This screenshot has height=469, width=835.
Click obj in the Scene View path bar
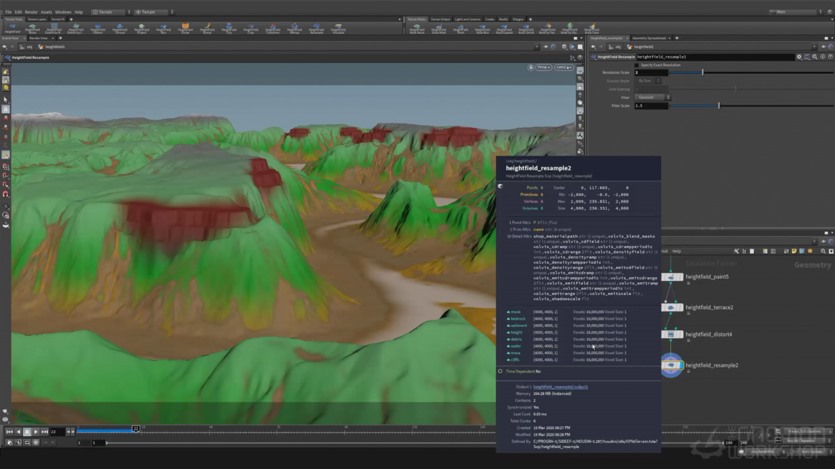(29, 47)
